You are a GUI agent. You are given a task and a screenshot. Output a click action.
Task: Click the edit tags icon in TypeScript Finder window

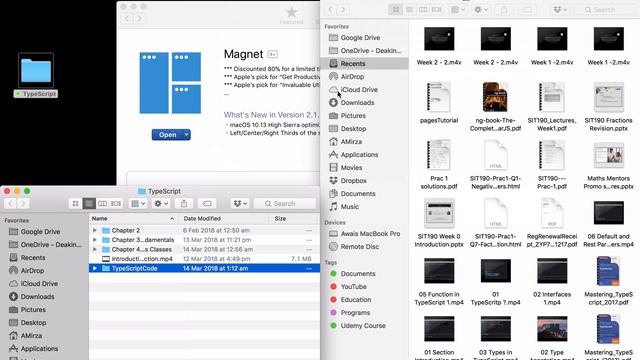[207, 203]
